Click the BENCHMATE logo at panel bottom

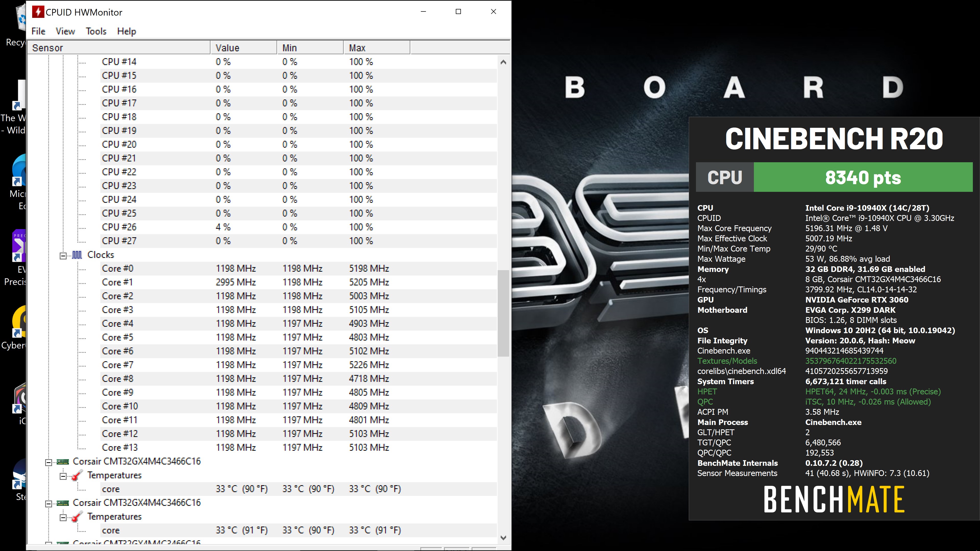(x=834, y=499)
